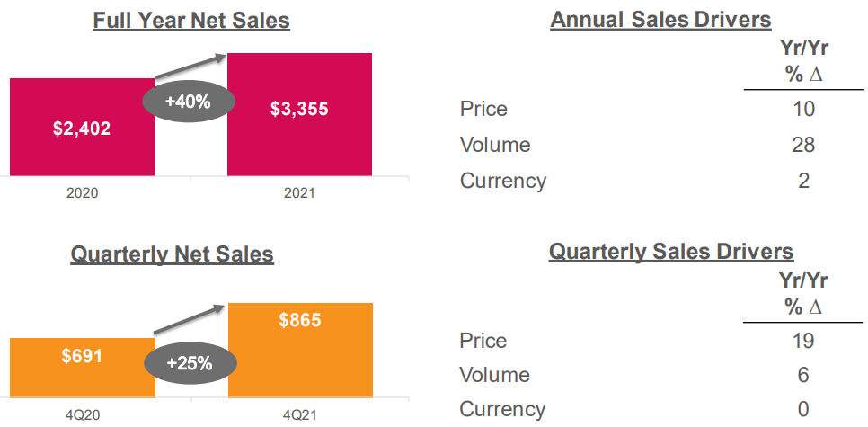
Task: Click the +40% growth oval badge
Action: (x=189, y=102)
